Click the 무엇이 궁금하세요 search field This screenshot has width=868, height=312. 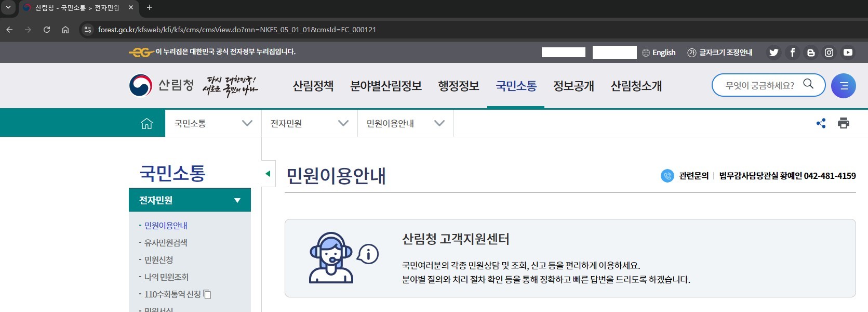point(759,86)
